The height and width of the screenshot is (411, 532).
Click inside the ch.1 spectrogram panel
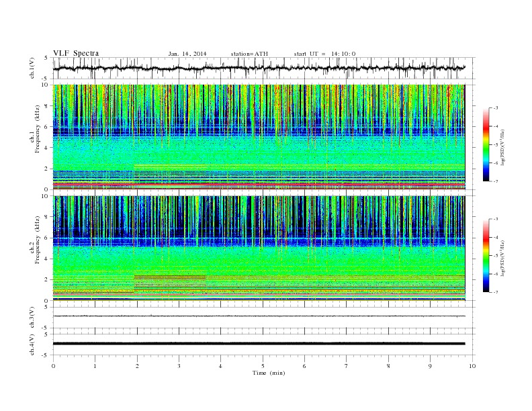pyautogui.click(x=259, y=137)
